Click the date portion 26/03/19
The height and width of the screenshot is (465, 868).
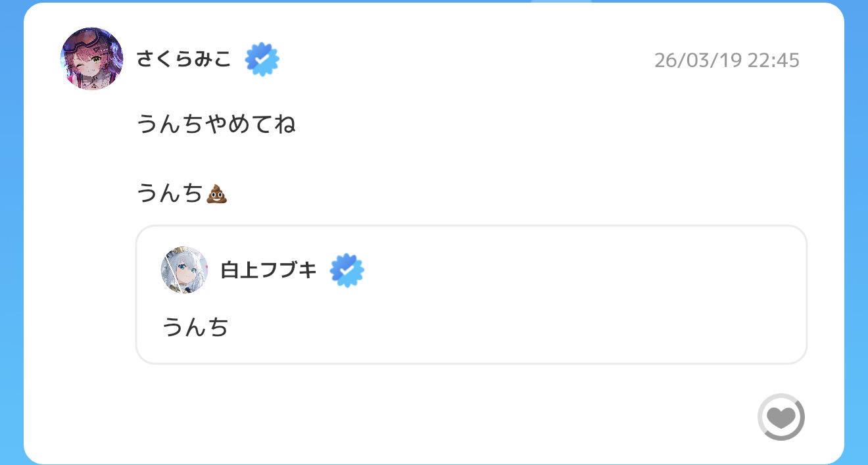click(698, 61)
